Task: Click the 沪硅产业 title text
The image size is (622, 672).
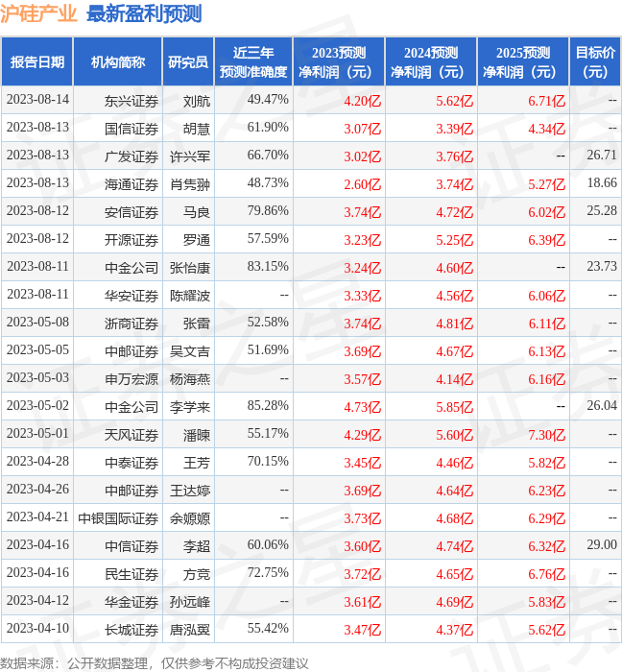Action: click(x=38, y=13)
